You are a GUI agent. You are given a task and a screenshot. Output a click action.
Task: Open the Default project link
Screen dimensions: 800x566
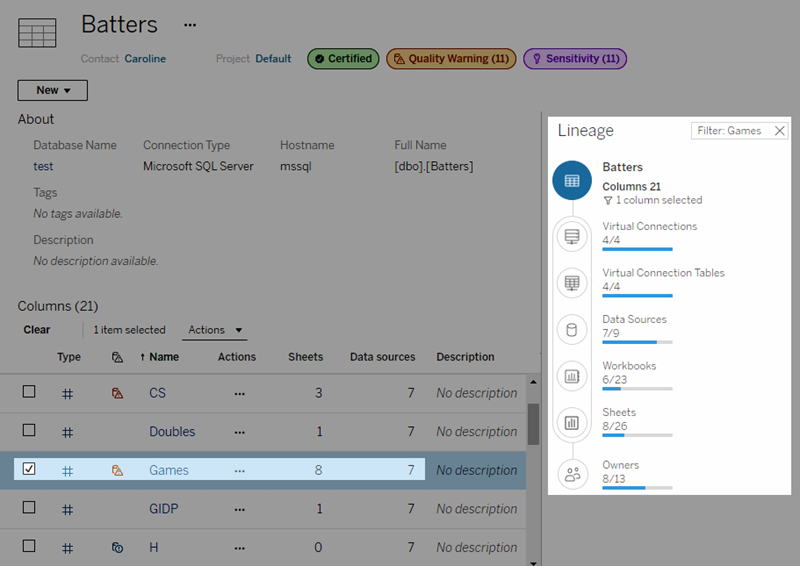click(273, 59)
